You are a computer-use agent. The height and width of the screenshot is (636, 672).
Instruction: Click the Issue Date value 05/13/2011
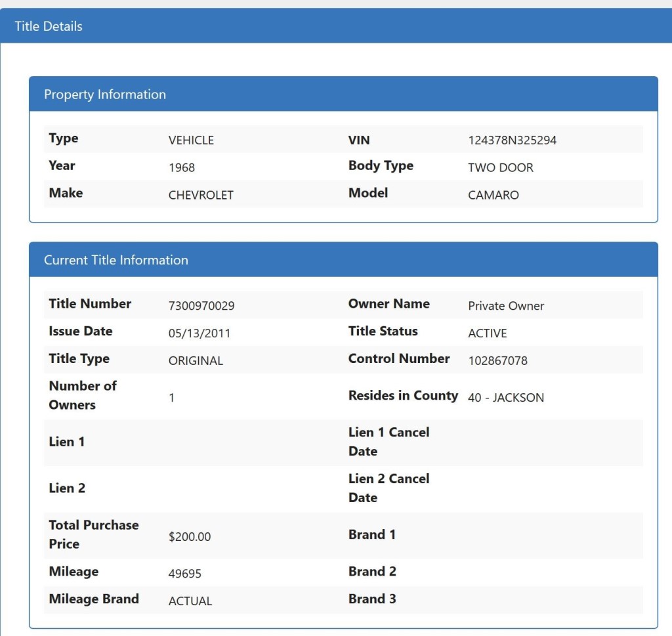point(199,333)
